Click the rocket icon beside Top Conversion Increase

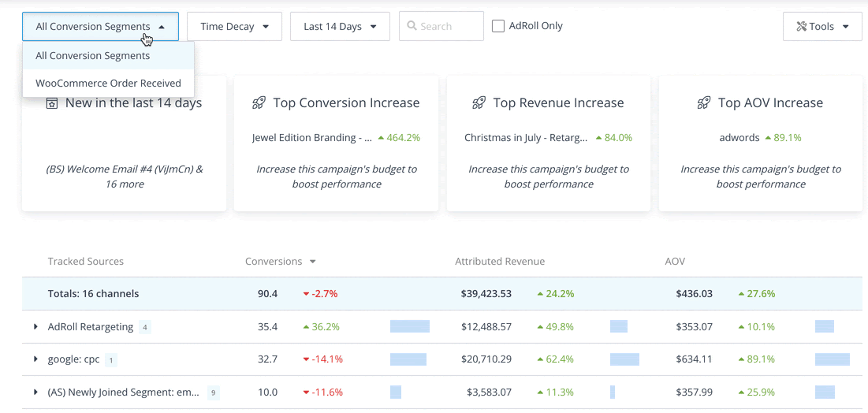(259, 103)
